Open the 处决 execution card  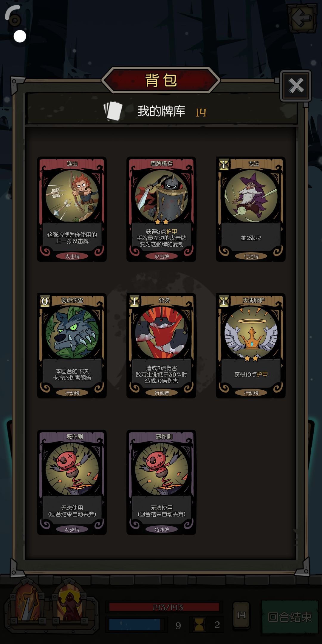point(161,346)
